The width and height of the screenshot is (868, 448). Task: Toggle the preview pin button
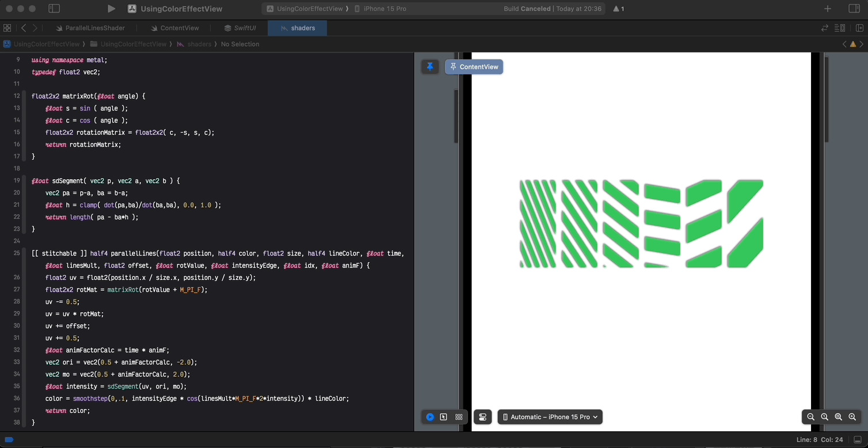[429, 67]
